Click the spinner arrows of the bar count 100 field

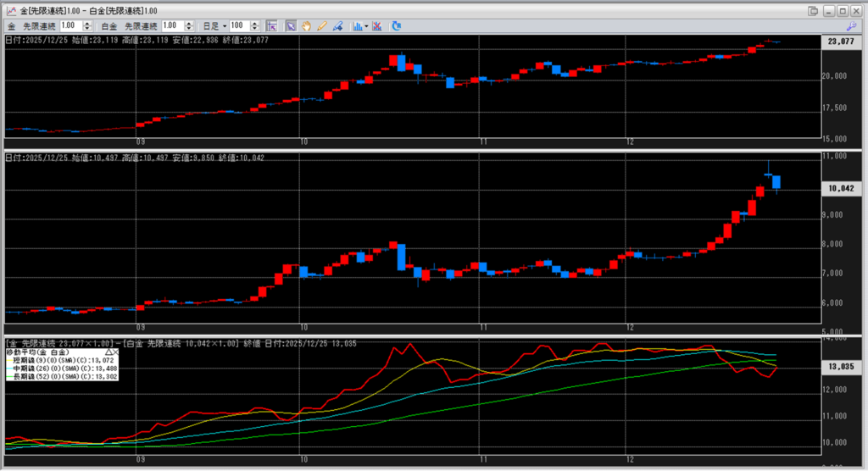point(253,26)
